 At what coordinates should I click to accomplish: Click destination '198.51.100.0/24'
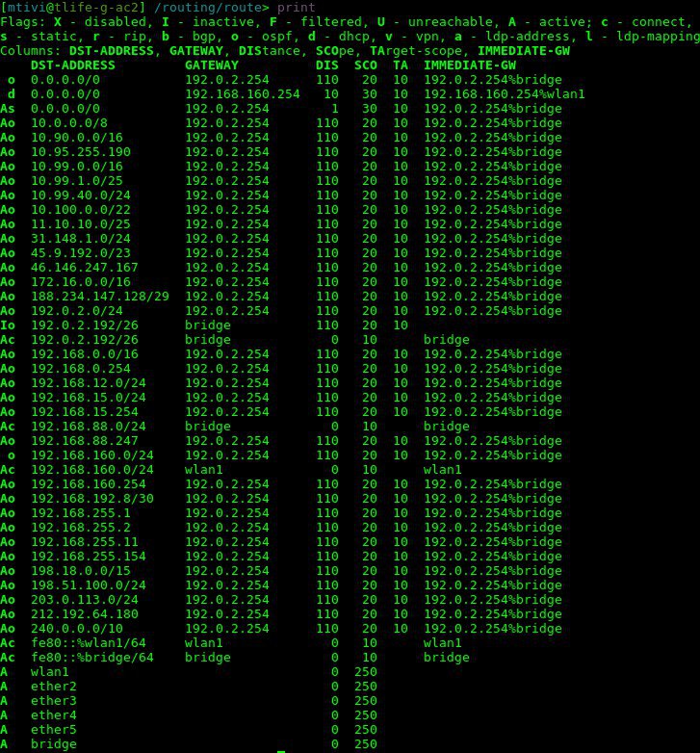89,584
